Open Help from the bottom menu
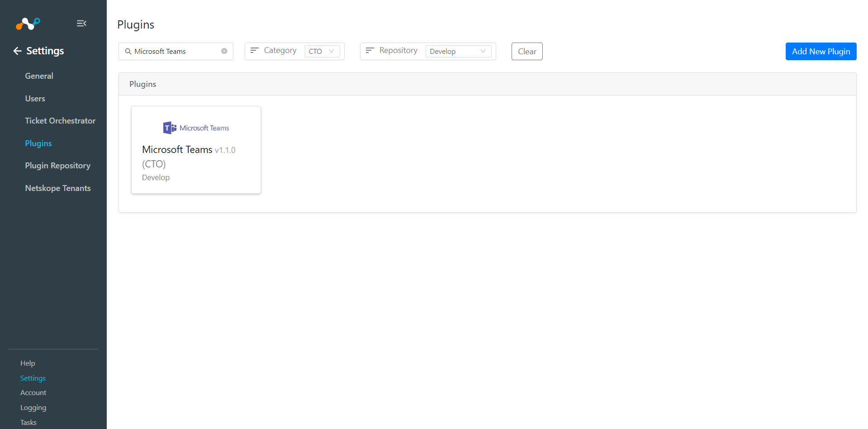 (x=28, y=363)
